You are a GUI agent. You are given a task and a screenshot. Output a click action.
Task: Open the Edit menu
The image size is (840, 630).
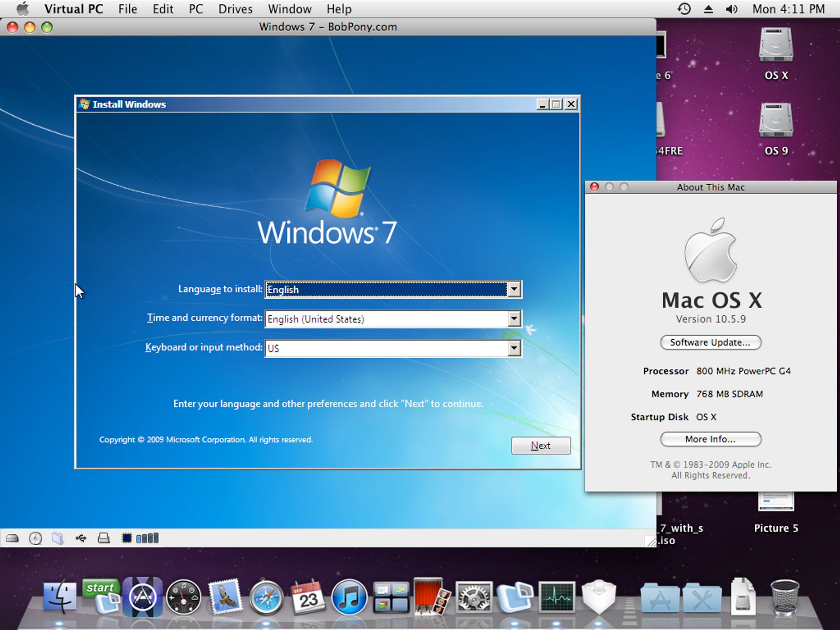pyautogui.click(x=163, y=9)
